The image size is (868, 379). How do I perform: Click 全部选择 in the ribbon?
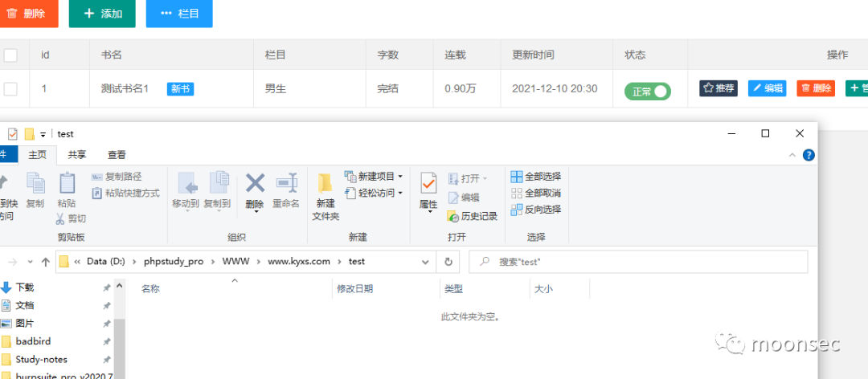click(x=536, y=177)
